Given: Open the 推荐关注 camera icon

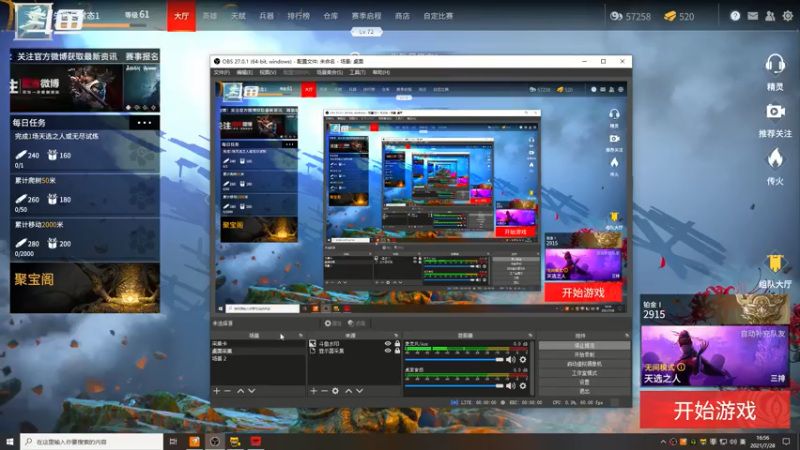Looking at the screenshot, I should point(775,111).
